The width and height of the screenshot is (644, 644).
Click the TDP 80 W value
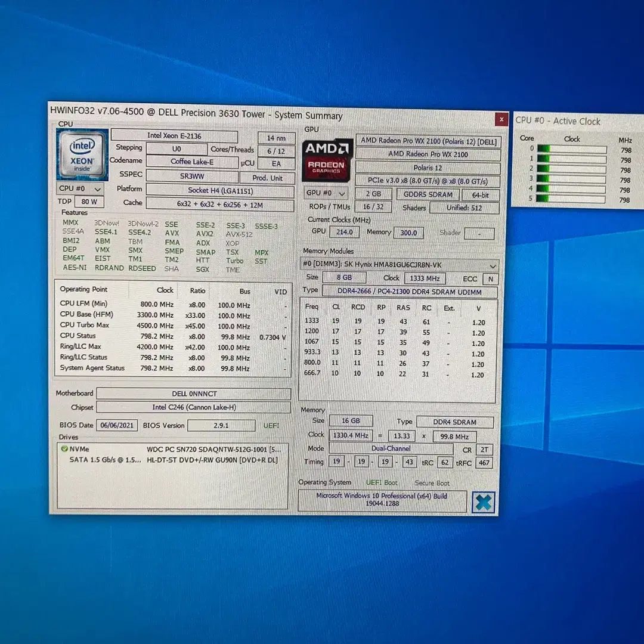click(x=89, y=202)
